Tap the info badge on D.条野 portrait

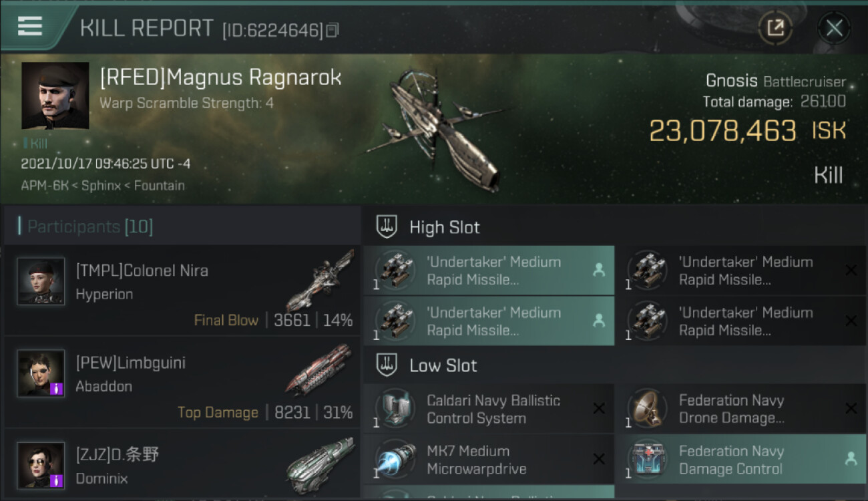tap(57, 481)
